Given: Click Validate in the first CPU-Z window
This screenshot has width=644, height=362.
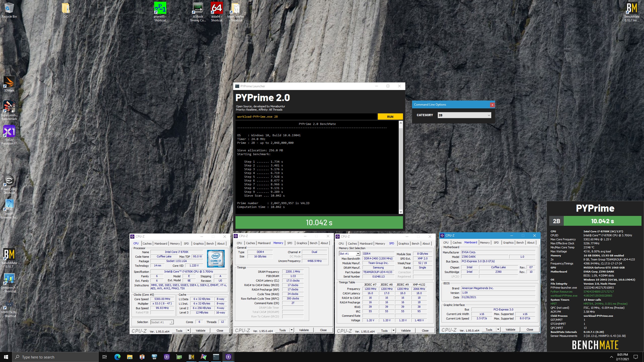Looking at the screenshot, I should click(200, 331).
